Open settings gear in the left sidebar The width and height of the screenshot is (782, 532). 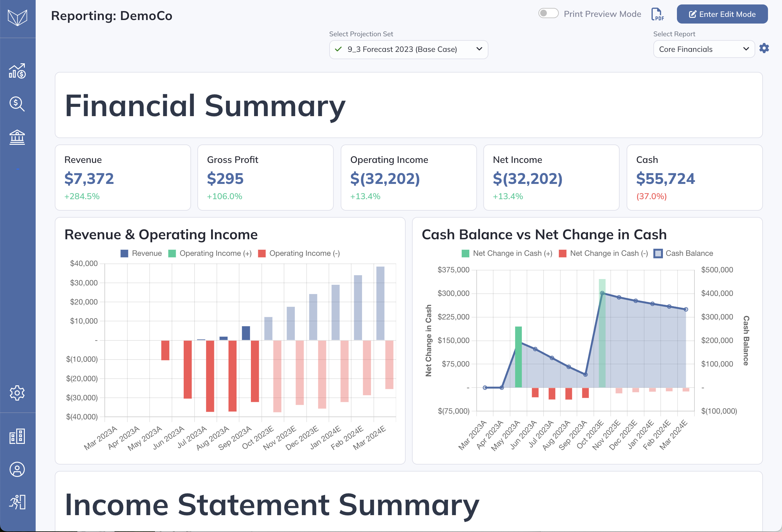[x=17, y=393]
